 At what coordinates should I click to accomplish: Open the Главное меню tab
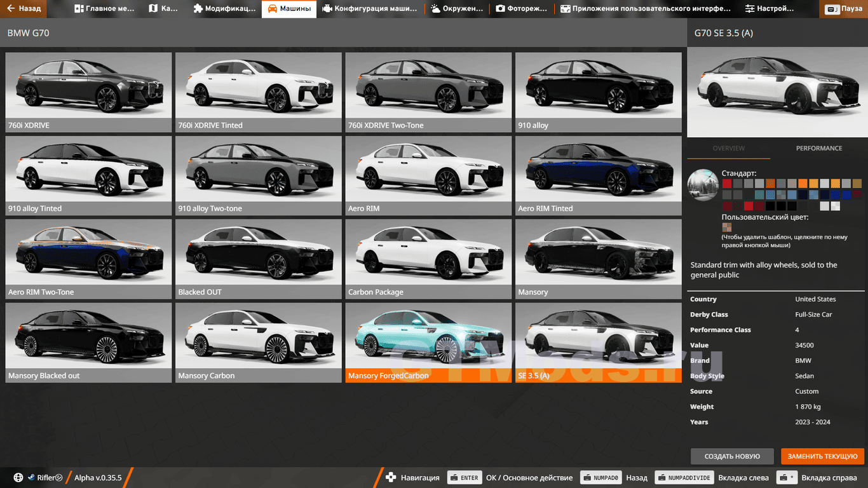(x=104, y=9)
